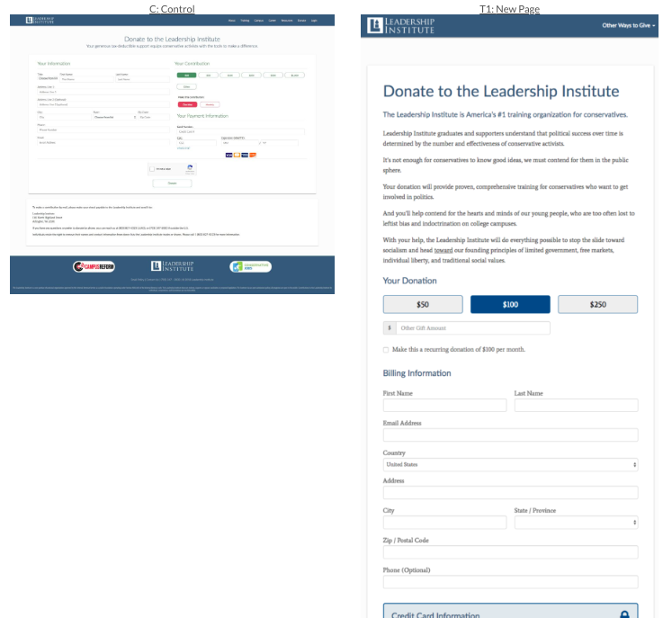Screen dimensions: 672x618
Task: Open Login in Control navigation bar
Action: pos(314,21)
